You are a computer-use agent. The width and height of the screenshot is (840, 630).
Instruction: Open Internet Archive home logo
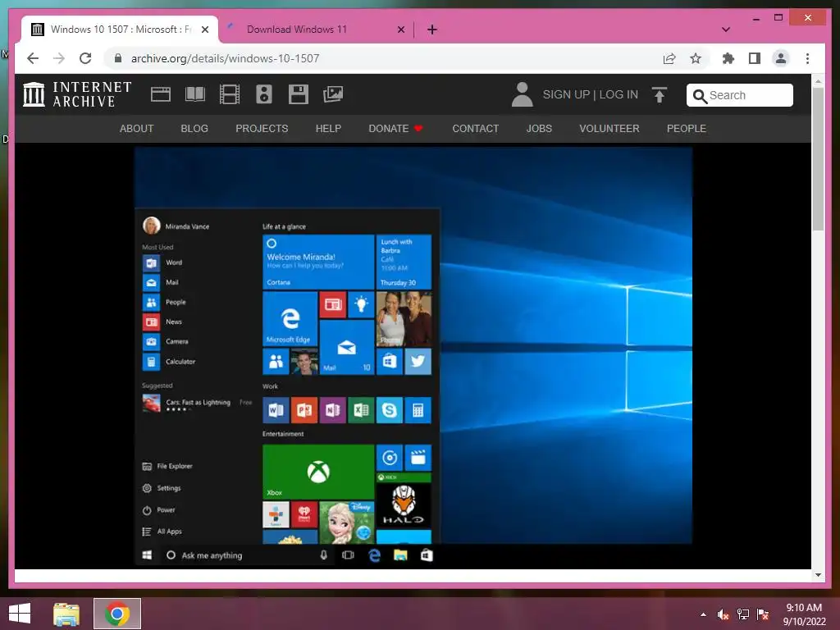coord(77,94)
